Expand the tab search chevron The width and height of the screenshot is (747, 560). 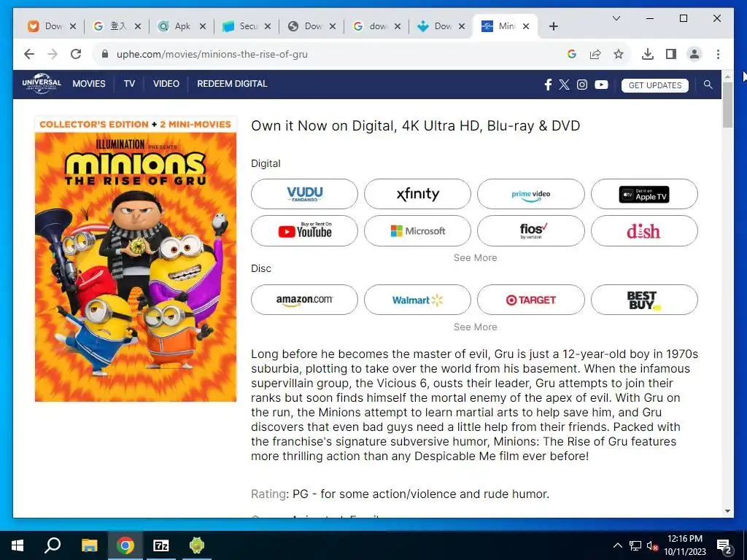click(616, 18)
